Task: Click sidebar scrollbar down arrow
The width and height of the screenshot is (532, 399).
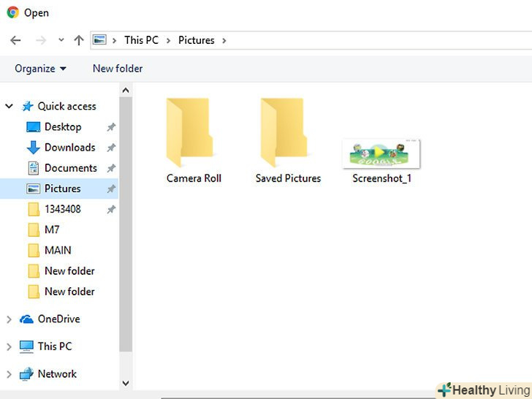Action: tap(126, 384)
